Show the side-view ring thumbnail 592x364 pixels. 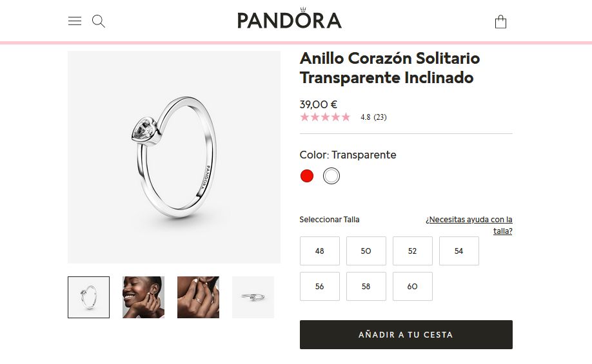tap(253, 297)
